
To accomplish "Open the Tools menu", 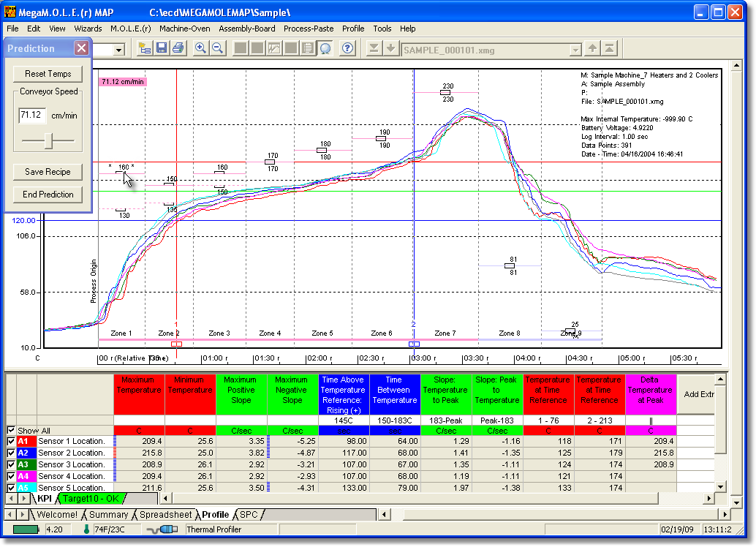I will point(382,29).
